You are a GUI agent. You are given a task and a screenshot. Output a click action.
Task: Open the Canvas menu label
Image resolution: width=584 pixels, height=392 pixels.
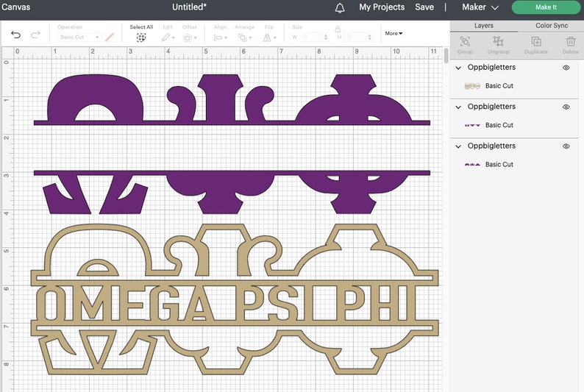(x=15, y=7)
